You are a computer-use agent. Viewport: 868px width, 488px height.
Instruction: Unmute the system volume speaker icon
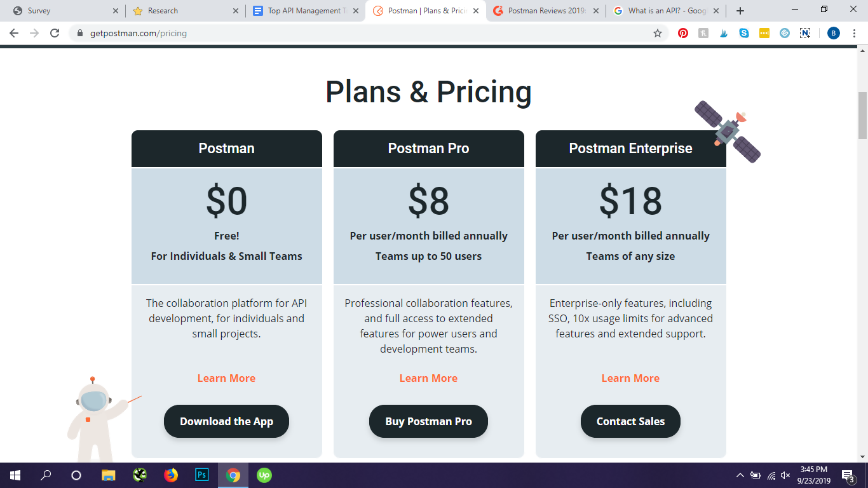point(785,475)
